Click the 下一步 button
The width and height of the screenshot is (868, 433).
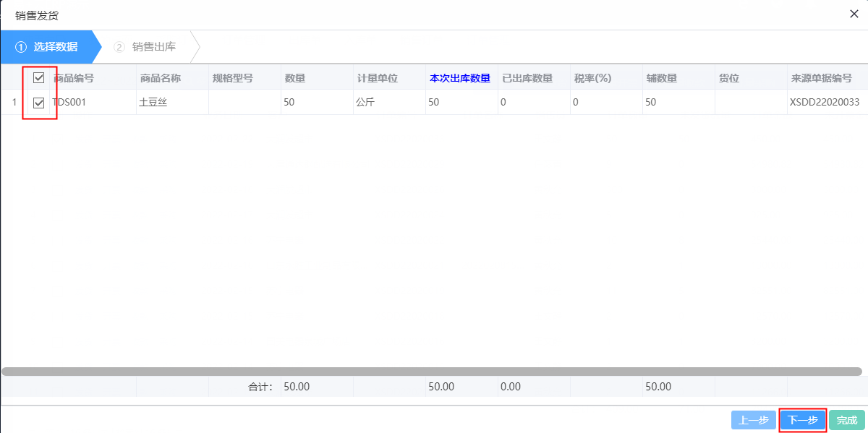click(x=803, y=420)
